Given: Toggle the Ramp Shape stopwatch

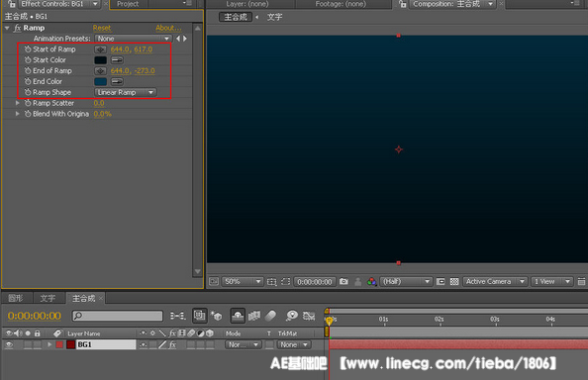Looking at the screenshot, I should (x=28, y=92).
